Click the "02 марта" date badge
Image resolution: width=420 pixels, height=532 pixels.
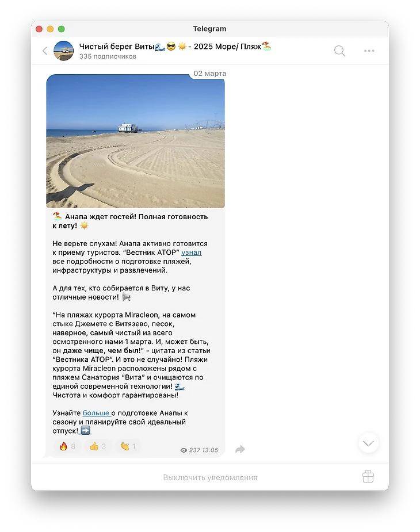tap(210, 73)
